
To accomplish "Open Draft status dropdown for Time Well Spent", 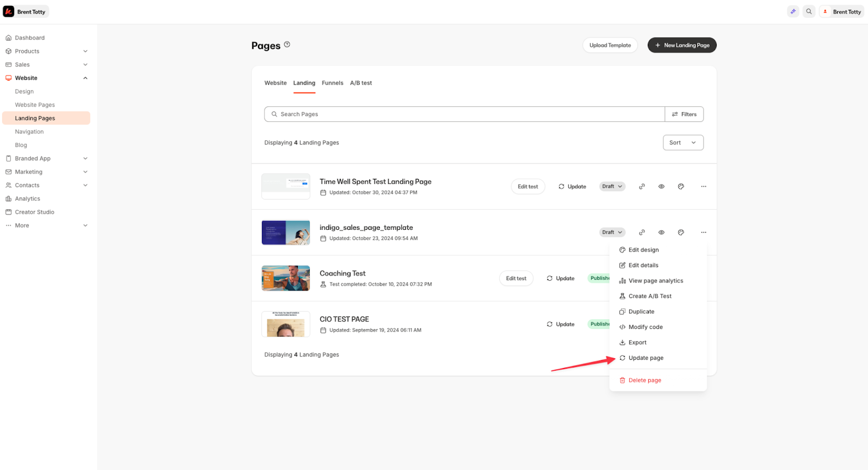I will coord(612,186).
